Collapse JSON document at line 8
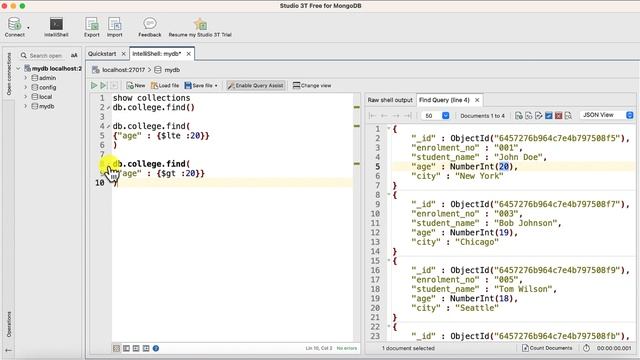 389,195
